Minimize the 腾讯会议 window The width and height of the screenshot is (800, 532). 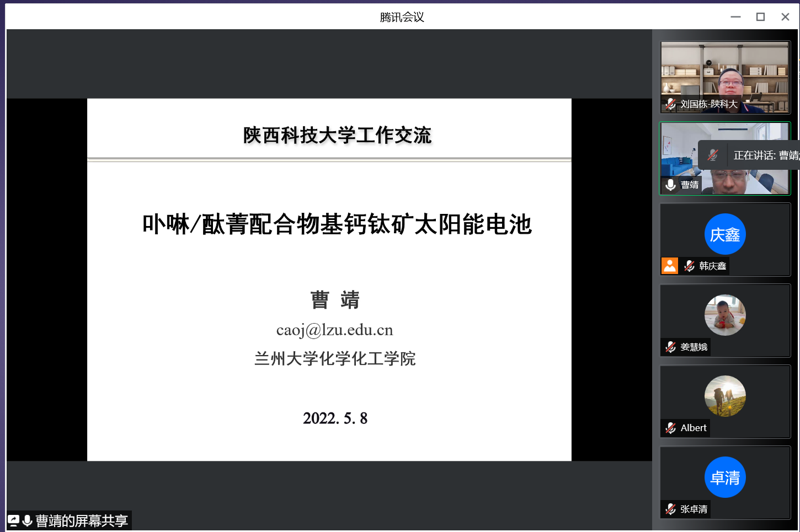pos(735,17)
